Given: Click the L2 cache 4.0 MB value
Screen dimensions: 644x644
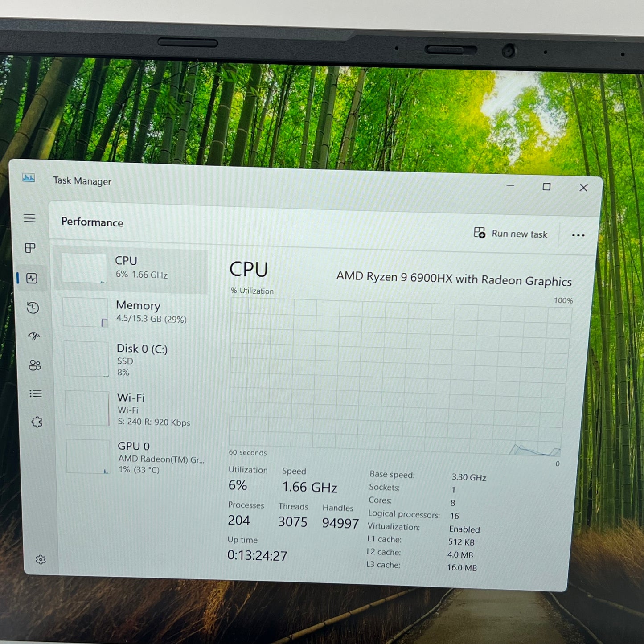Looking at the screenshot, I should (x=460, y=555).
